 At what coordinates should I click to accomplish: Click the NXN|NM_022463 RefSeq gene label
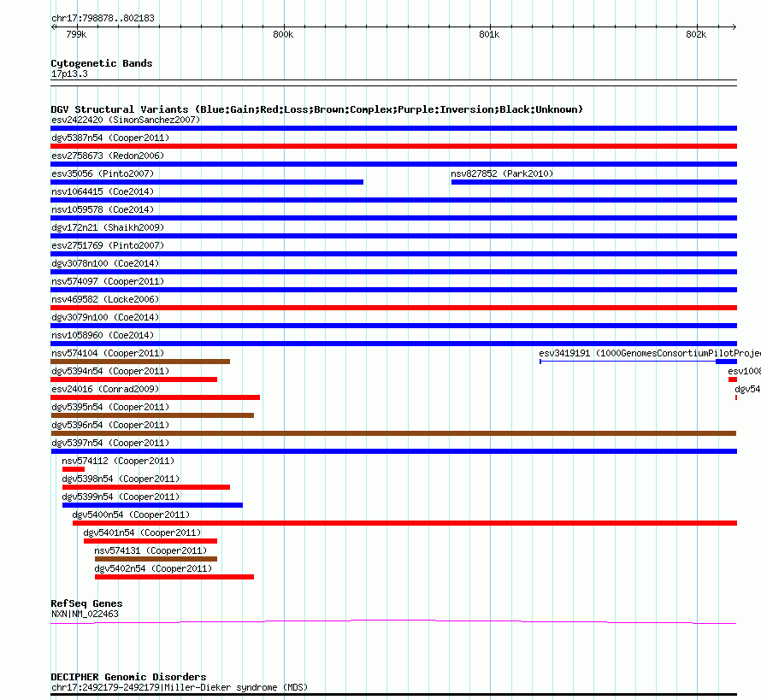(x=85, y=615)
